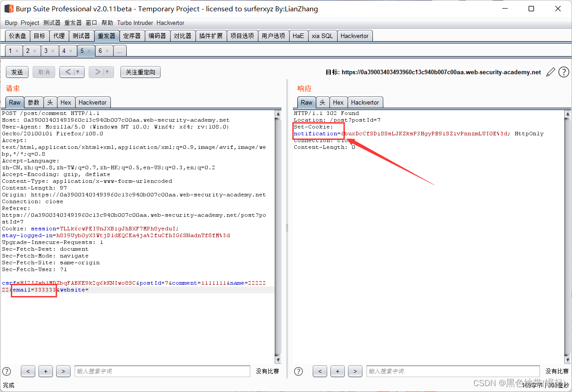This screenshot has width=572, height=392.
Task: Click inside the response search input field
Action: coord(453,371)
